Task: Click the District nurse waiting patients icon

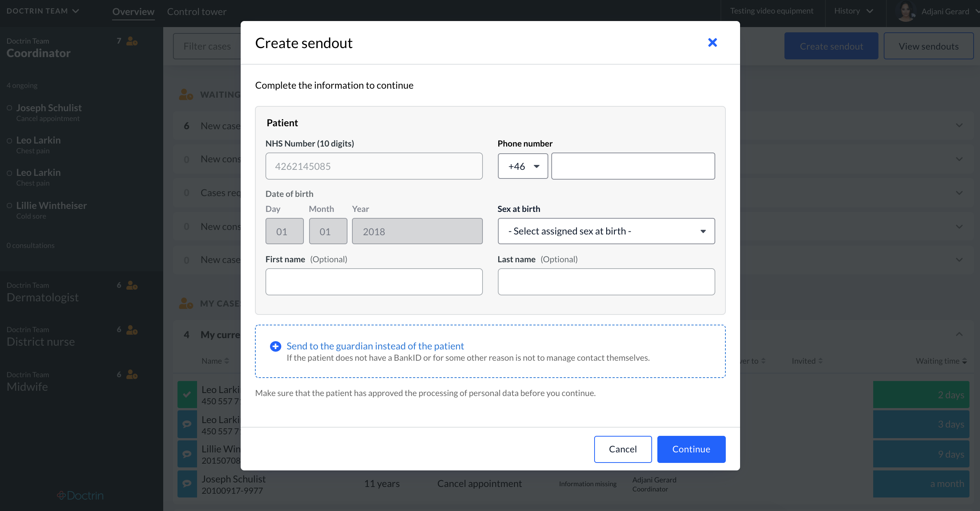Action: [132, 330]
